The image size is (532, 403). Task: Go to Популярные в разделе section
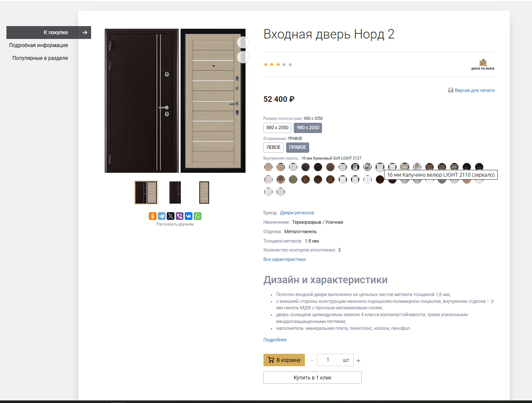tap(40, 58)
